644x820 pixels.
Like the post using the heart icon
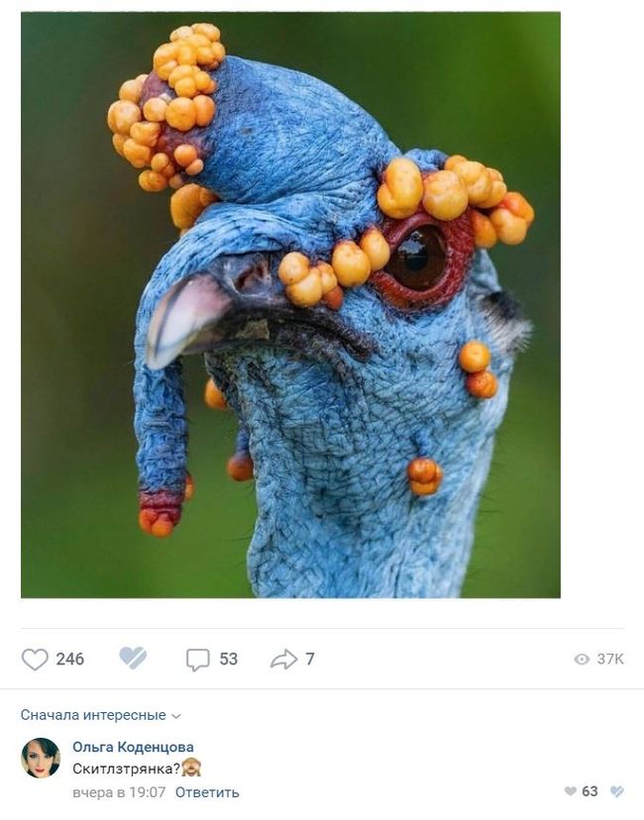coord(35,659)
